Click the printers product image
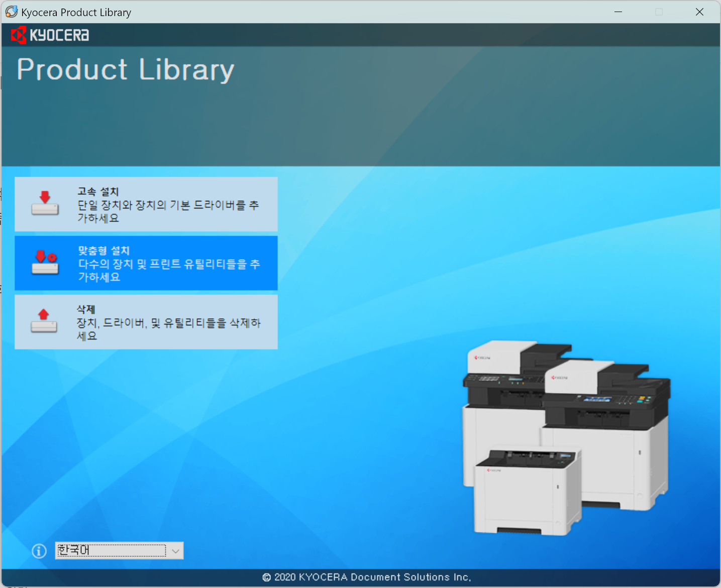Screen dimensions: 721x588 (x=566, y=438)
